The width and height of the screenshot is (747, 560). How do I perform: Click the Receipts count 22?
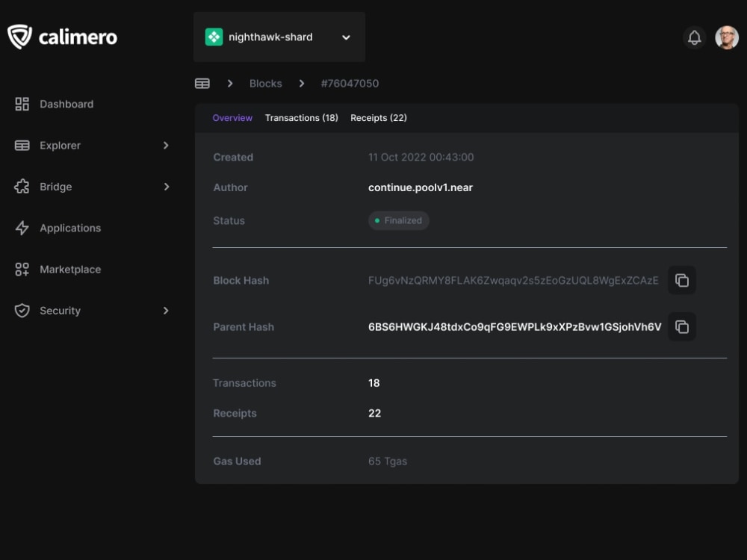pos(374,414)
